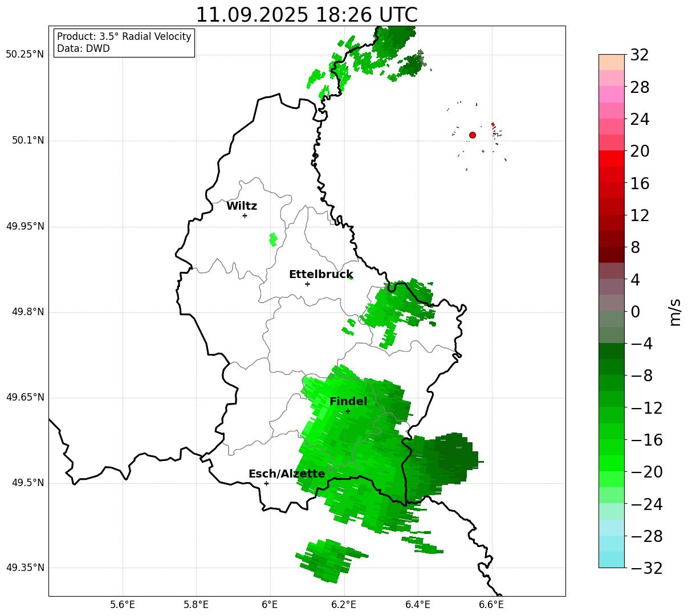Select the Findel city label
Image resolution: width=688 pixels, height=616 pixels.
tap(348, 402)
